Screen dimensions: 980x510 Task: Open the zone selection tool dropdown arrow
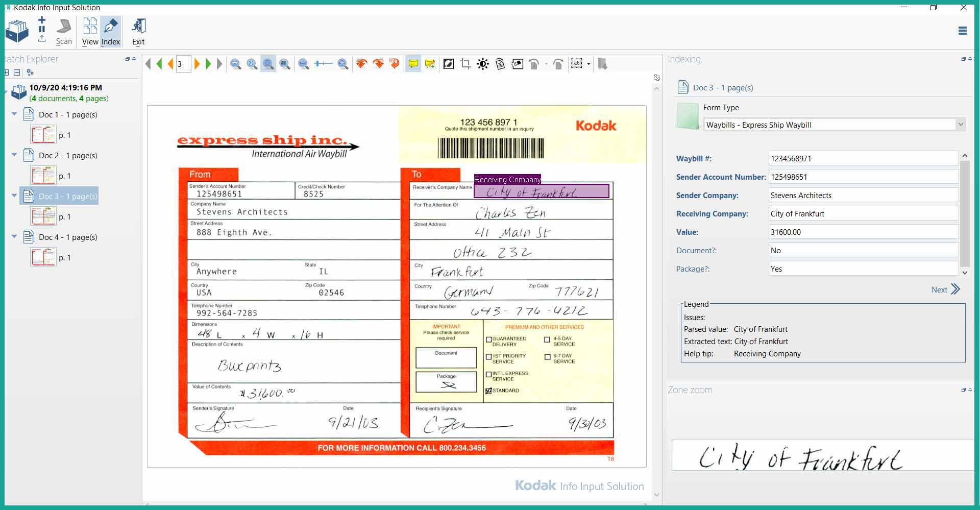(x=590, y=64)
